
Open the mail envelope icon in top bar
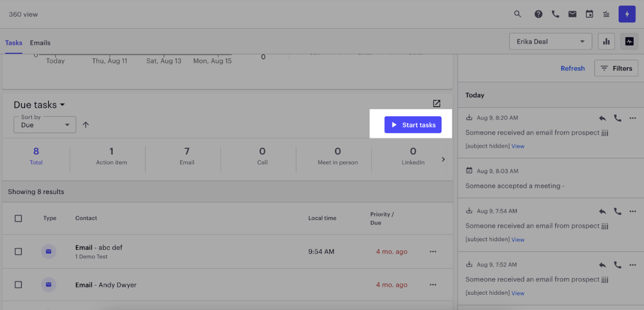(572, 14)
